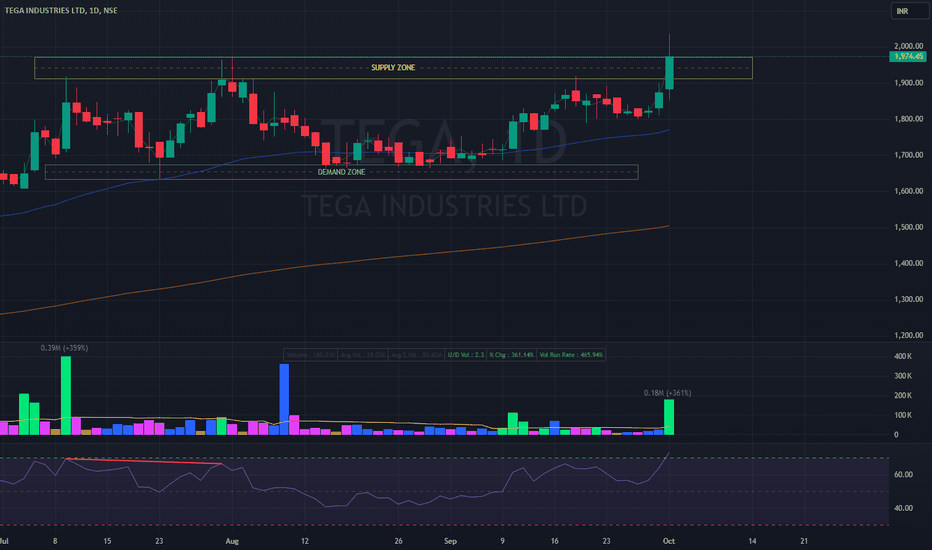Image resolution: width=932 pixels, height=550 pixels.
Task: Click the TEGA INDUSTRIES LTD, 1D, NSE title
Action: tap(61, 11)
